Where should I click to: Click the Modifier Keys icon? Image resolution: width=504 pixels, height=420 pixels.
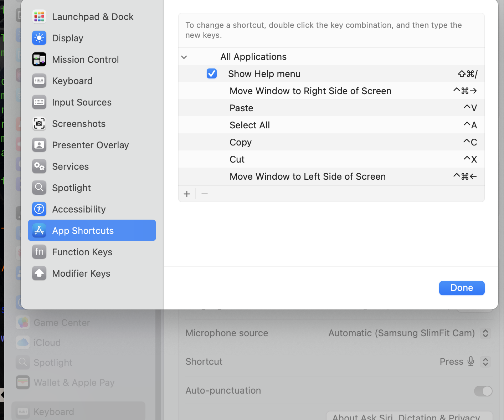pyautogui.click(x=39, y=273)
